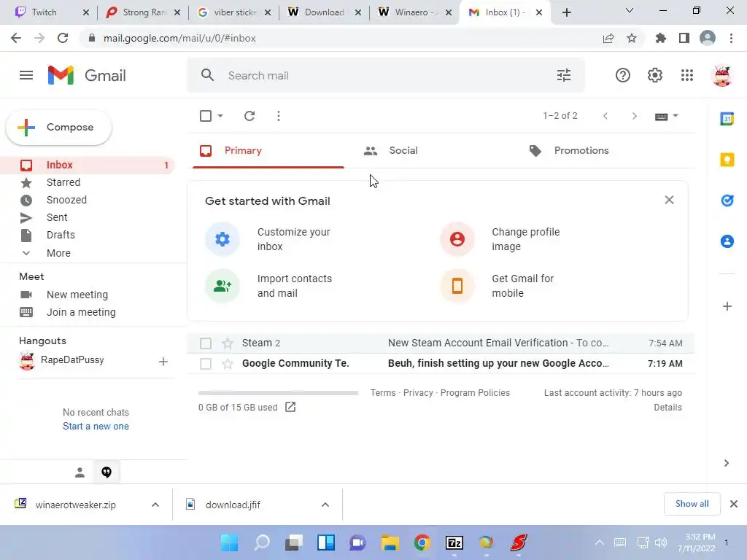Refresh the inbox list
The width and height of the screenshot is (747, 560).
point(249,116)
